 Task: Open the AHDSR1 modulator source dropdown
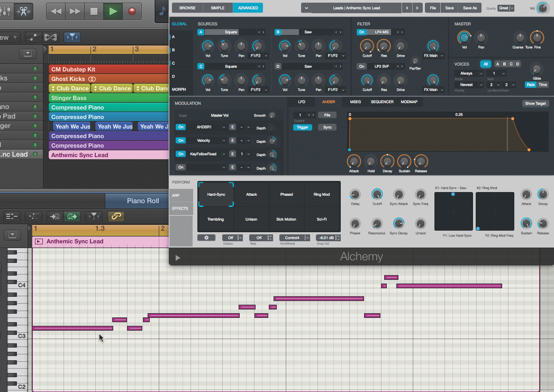[207, 127]
